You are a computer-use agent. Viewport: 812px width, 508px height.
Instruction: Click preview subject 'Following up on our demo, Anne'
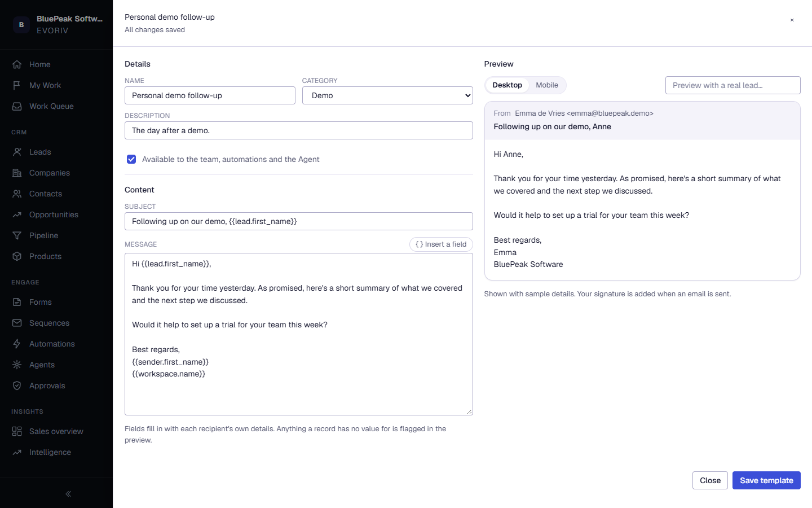coord(553,126)
